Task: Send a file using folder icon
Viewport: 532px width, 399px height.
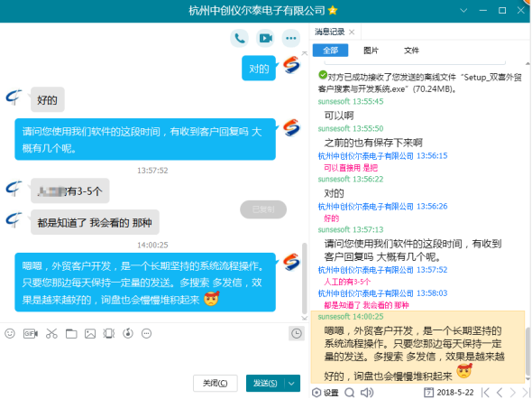Action: pos(71,334)
